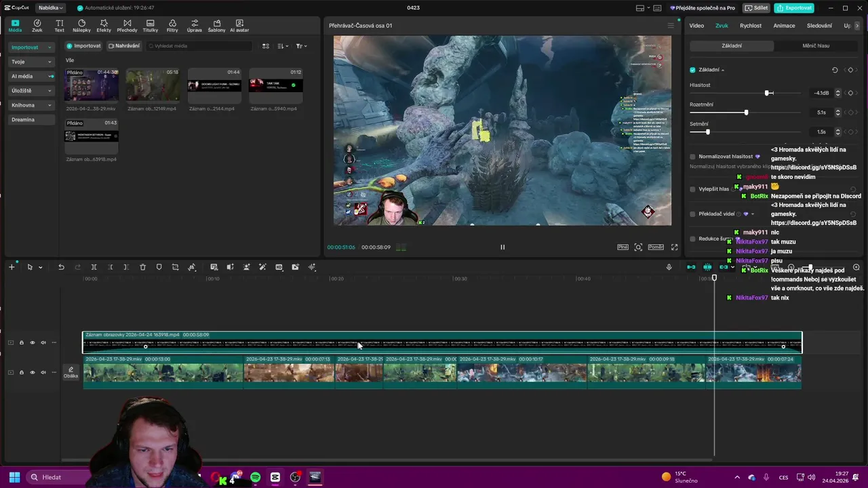
Task: Switch to the Sledování properties tab
Action: pos(819,26)
